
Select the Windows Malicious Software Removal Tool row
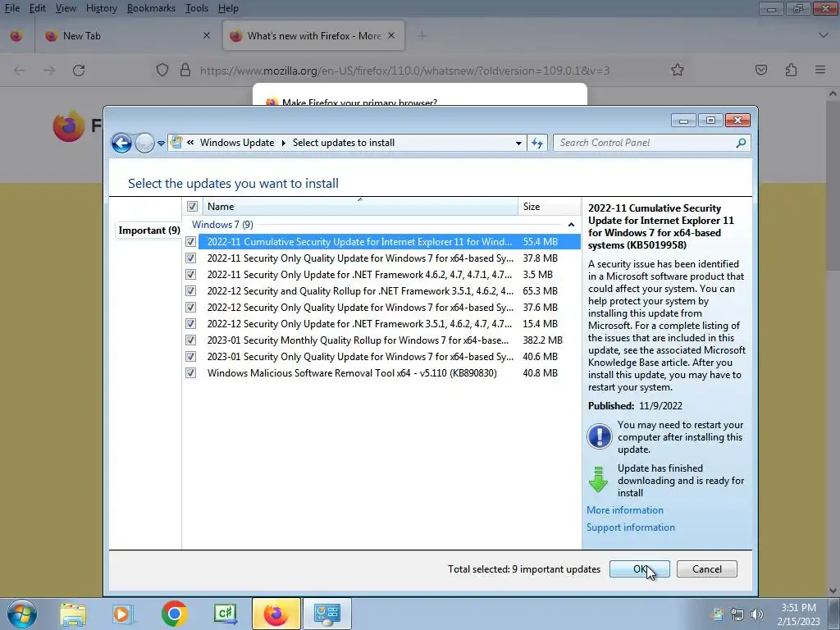point(390,373)
